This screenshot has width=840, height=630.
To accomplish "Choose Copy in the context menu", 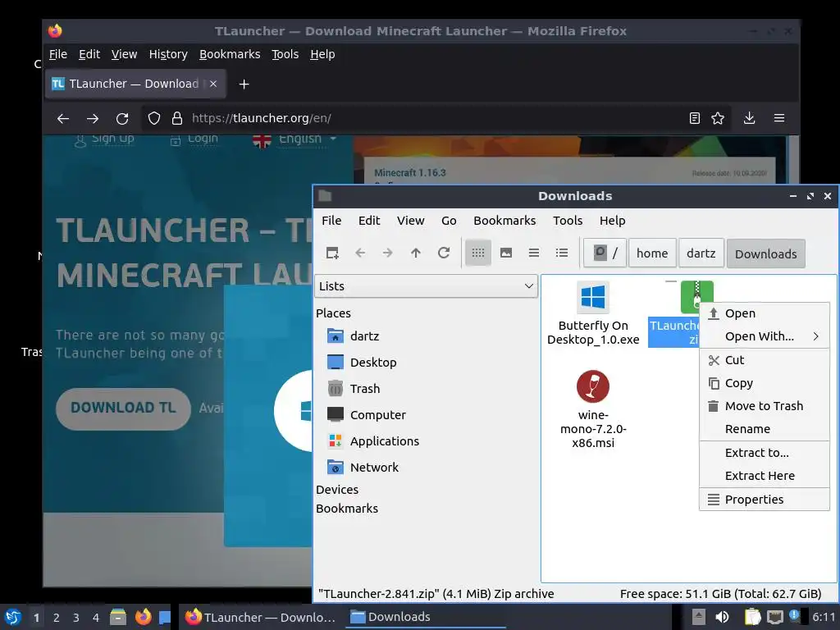I will coord(765,383).
